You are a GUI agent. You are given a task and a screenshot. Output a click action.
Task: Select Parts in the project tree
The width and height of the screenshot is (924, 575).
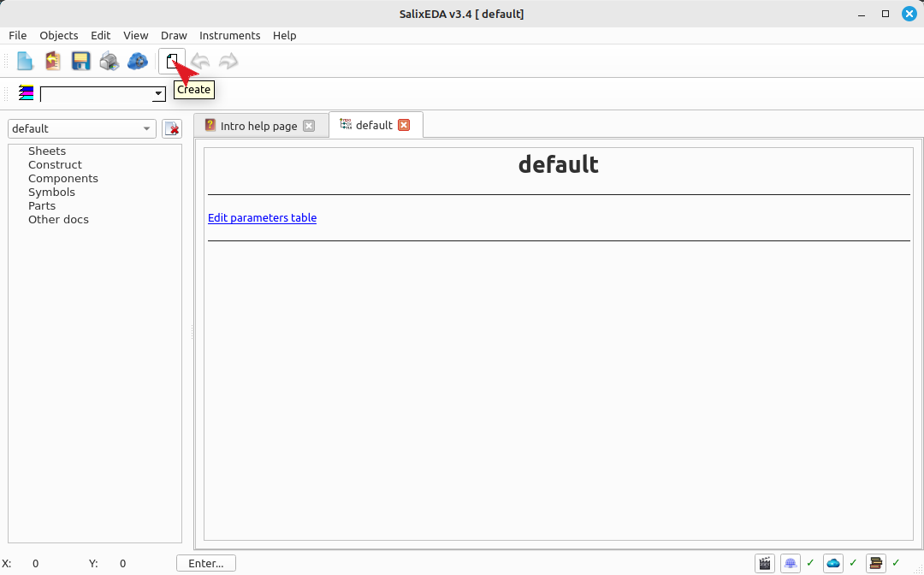coord(42,205)
